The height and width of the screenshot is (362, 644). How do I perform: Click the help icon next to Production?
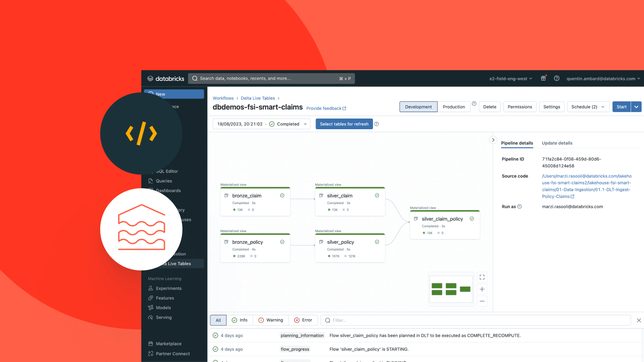[474, 104]
